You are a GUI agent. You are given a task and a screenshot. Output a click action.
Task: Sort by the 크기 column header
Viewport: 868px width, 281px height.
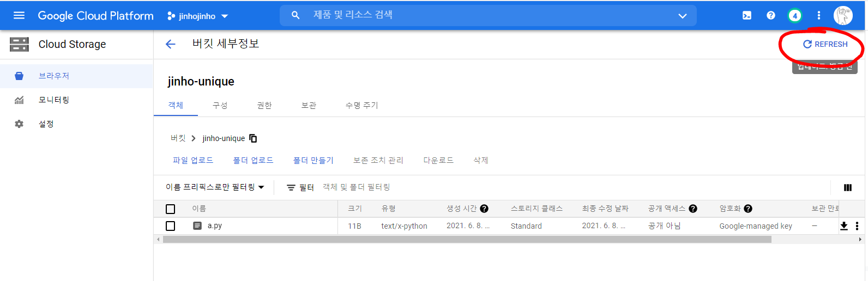pyautogui.click(x=355, y=209)
